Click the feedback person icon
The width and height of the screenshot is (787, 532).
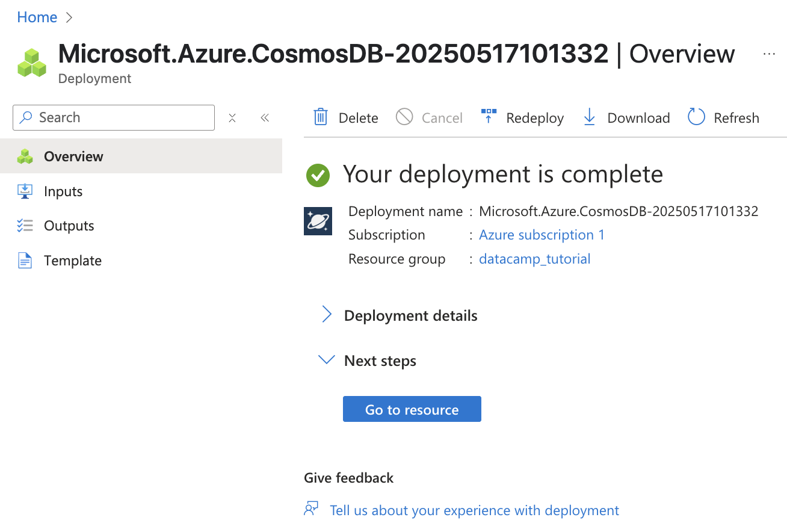311,509
